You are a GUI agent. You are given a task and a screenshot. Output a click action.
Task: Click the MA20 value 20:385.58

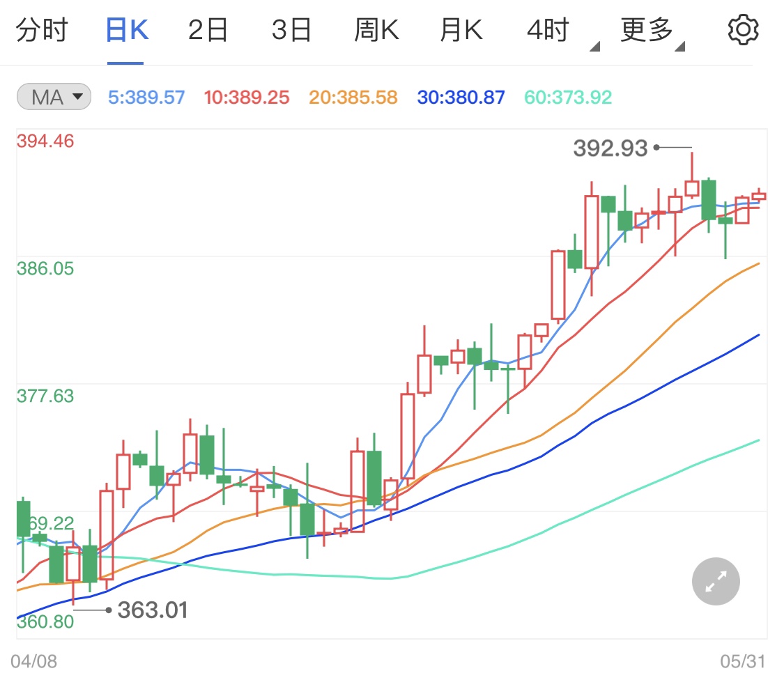pyautogui.click(x=353, y=97)
